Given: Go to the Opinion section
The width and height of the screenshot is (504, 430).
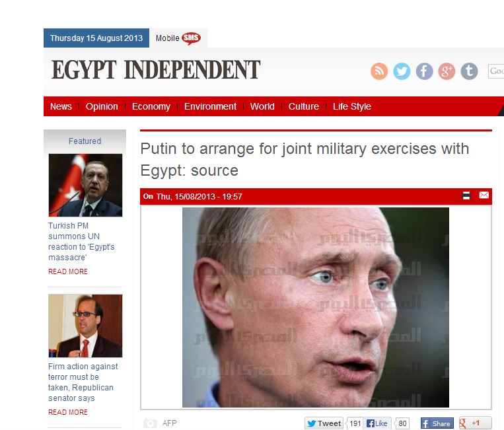Looking at the screenshot, I should 102,106.
